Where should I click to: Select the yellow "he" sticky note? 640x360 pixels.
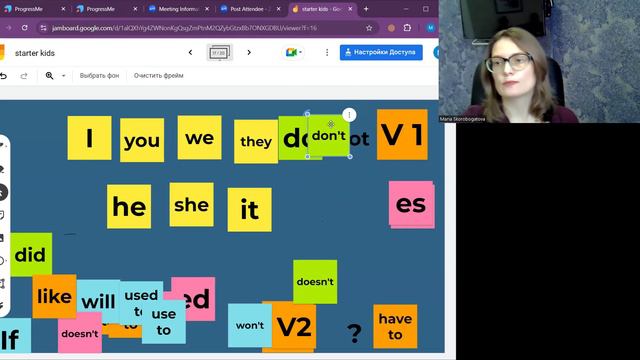click(129, 206)
